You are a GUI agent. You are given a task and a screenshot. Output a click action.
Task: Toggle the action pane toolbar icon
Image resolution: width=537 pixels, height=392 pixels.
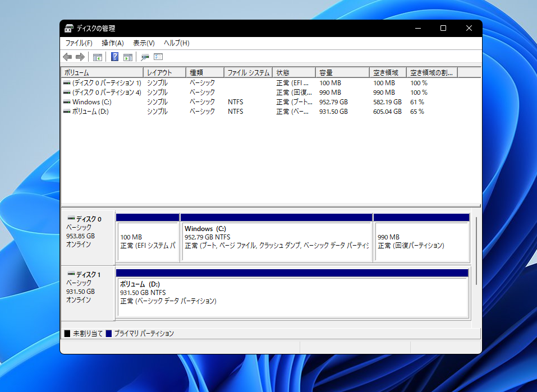coord(128,57)
